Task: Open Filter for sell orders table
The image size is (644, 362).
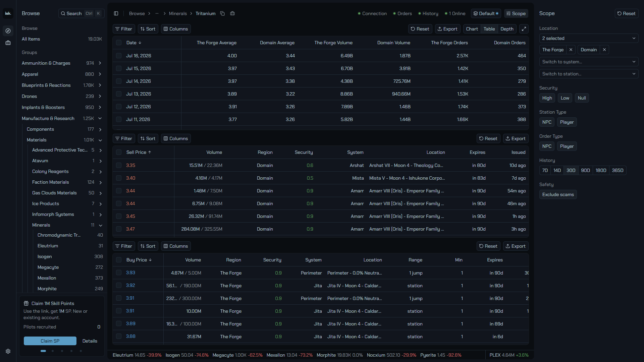Action: tap(124, 138)
